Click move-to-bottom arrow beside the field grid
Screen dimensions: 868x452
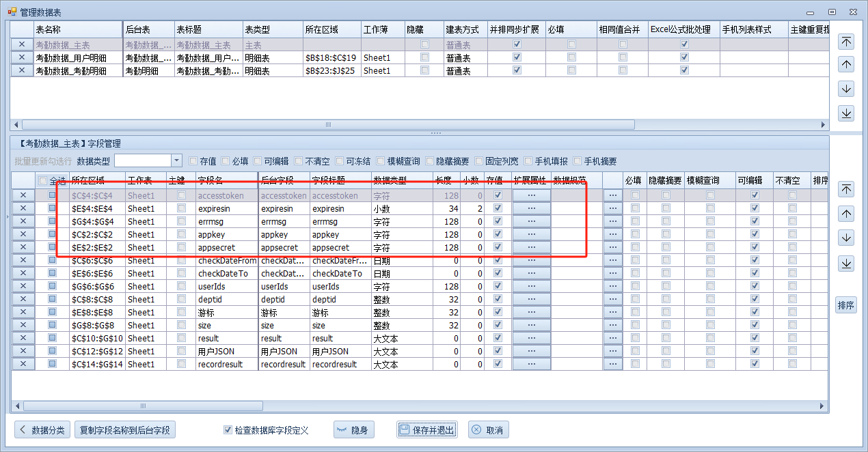[846, 263]
